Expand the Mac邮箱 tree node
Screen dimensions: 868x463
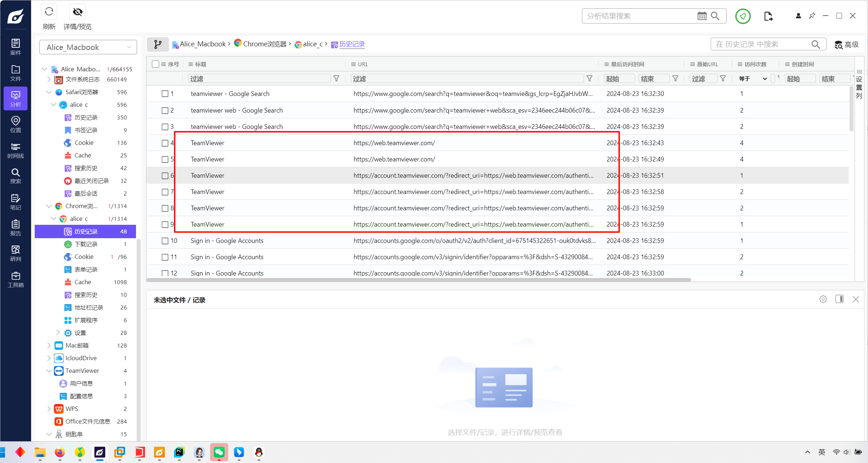[49, 345]
